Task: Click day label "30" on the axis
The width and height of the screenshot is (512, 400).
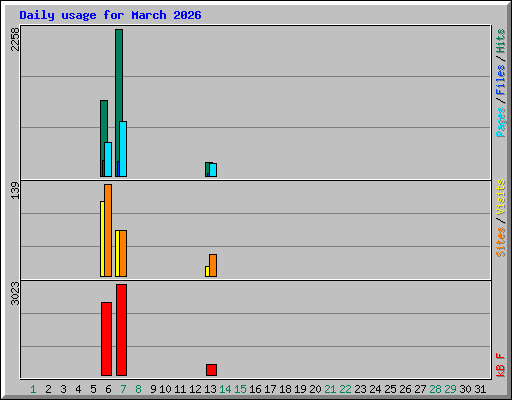Action: point(465,389)
